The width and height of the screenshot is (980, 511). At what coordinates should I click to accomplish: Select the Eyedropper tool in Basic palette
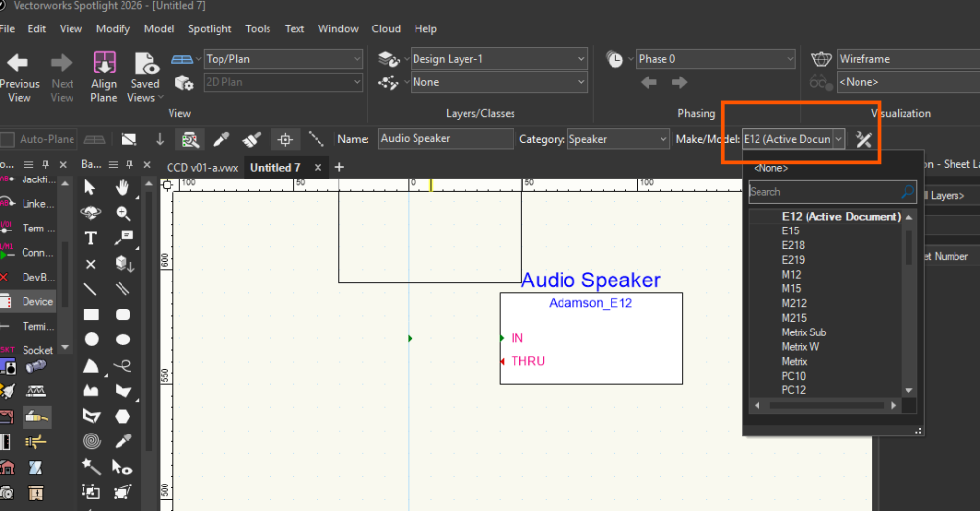pos(122,440)
